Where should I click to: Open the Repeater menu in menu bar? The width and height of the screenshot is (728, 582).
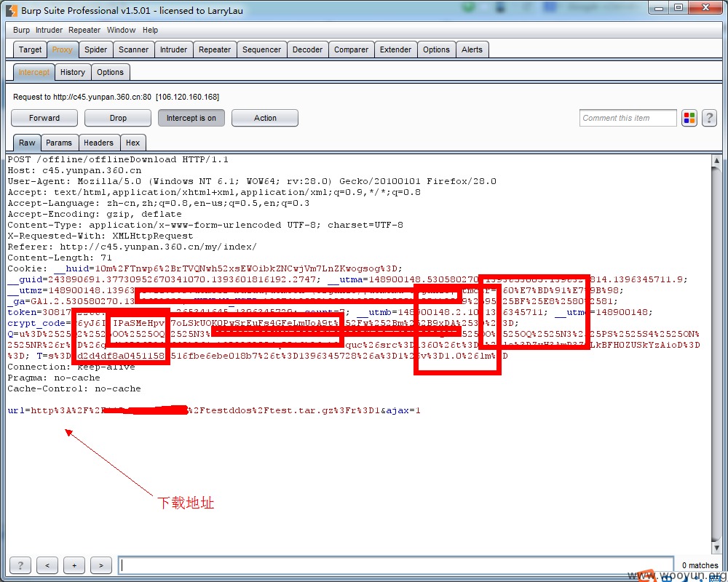[x=84, y=30]
